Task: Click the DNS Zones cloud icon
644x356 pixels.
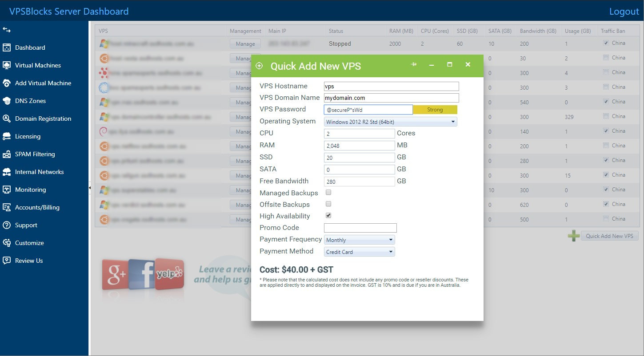Action: tap(7, 101)
